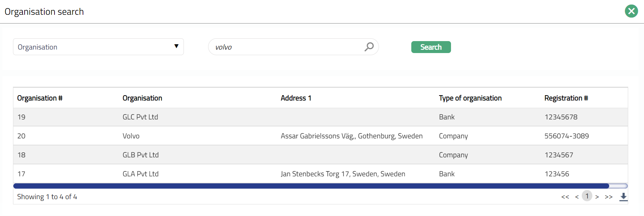Open the Organisation filter dropdown
The height and width of the screenshot is (216, 644).
pos(98,47)
